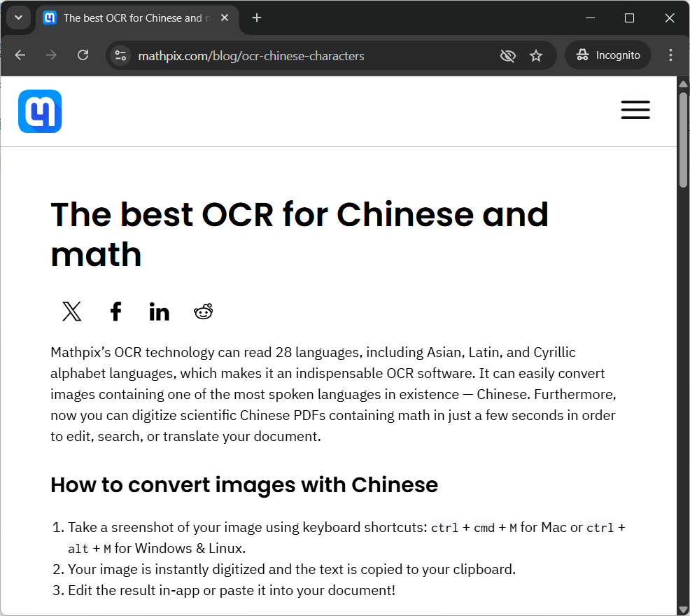Open a new browser tab
Screen dimensions: 690x616
(257, 17)
